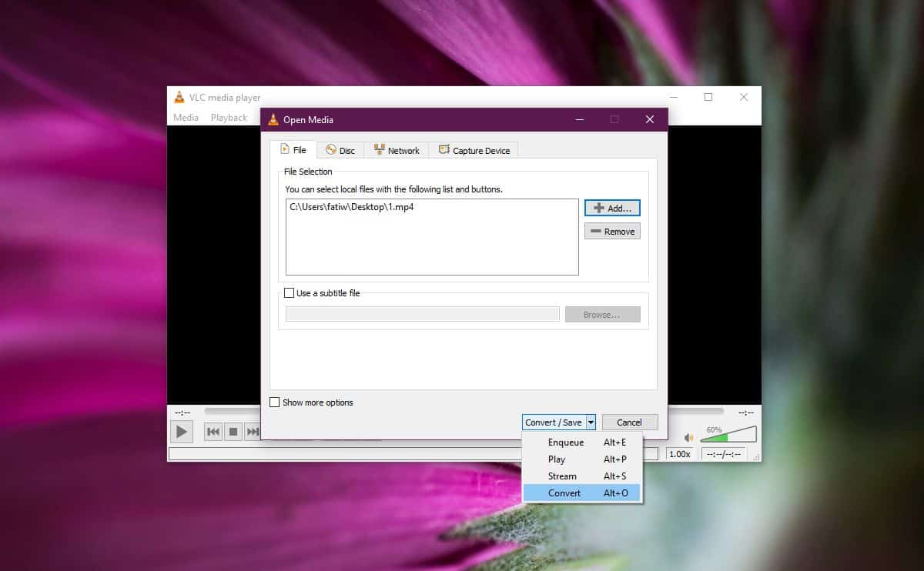
Task: Click the Play button in VLC player
Action: 181,432
